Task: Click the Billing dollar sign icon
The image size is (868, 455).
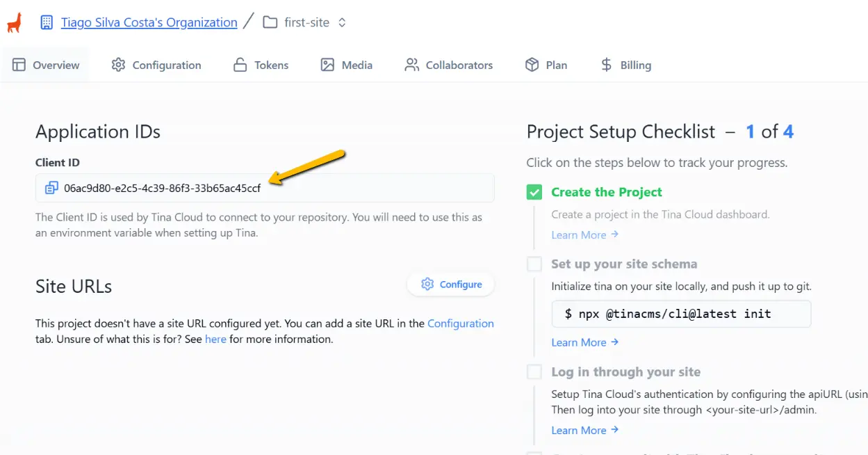Action: click(x=606, y=65)
